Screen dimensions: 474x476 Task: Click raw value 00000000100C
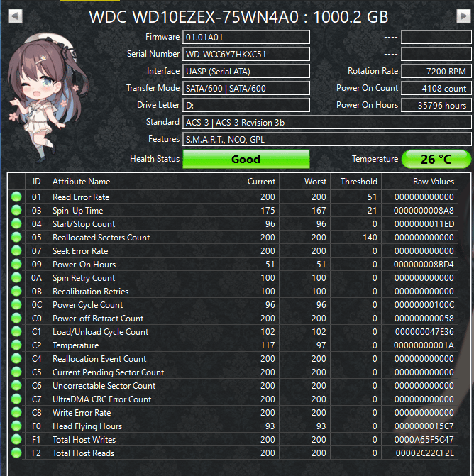tap(424, 305)
